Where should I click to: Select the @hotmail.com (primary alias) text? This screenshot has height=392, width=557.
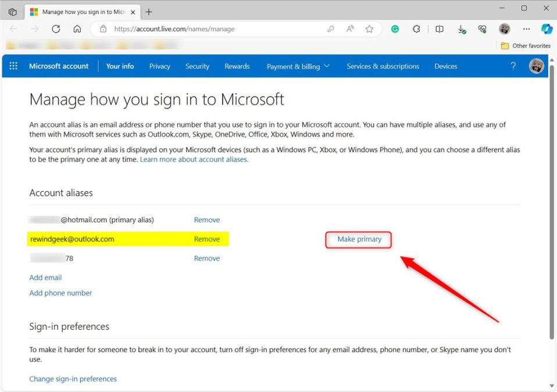(108, 220)
